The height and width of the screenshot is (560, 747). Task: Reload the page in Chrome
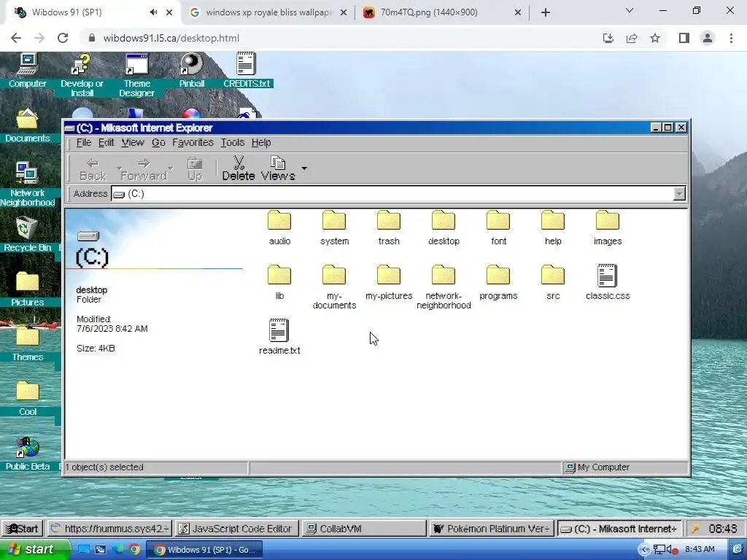click(63, 38)
